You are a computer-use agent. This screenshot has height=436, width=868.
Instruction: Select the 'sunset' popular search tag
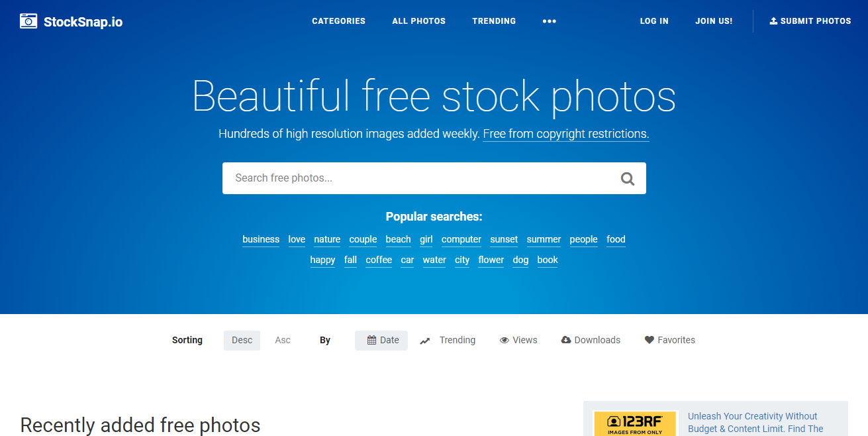click(504, 240)
